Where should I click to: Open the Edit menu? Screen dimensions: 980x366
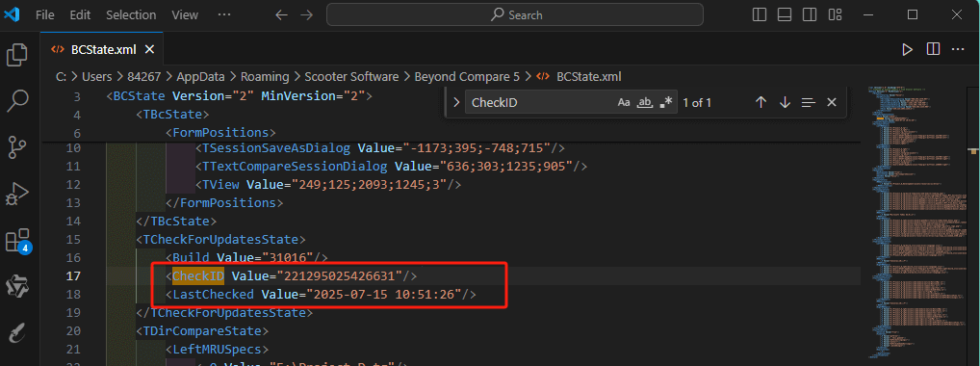80,14
